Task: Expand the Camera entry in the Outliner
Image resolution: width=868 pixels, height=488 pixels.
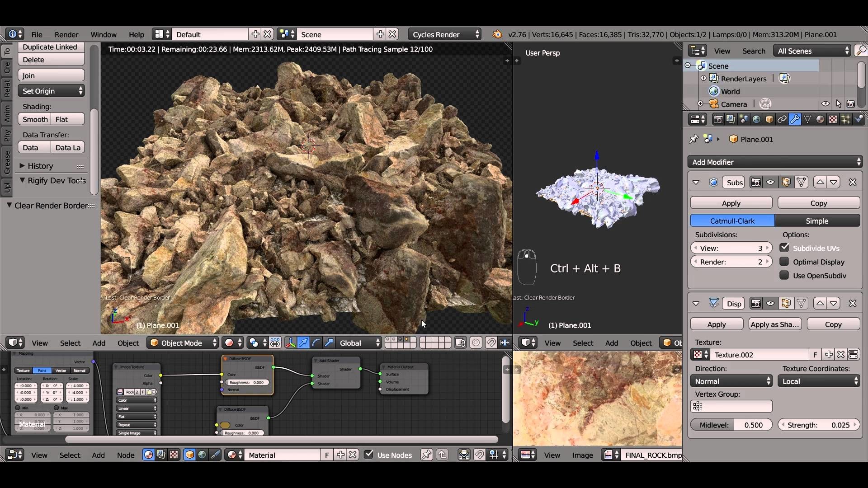Action: point(700,103)
